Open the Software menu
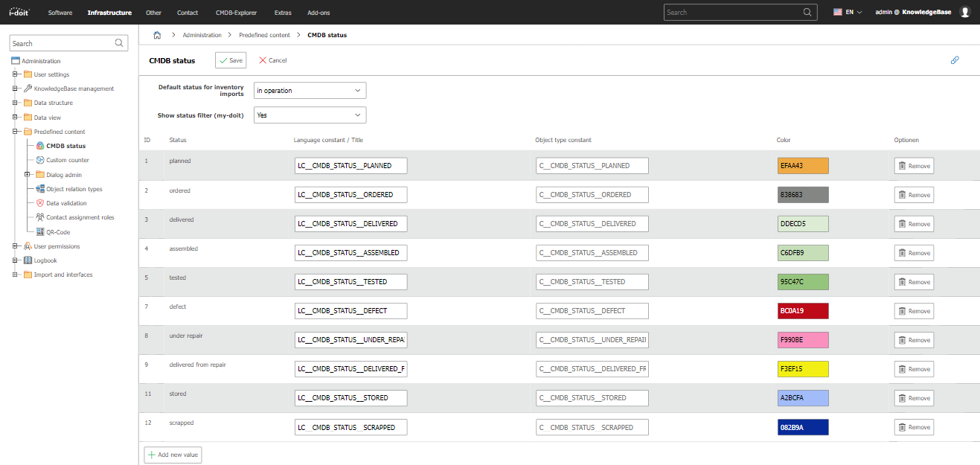This screenshot has height=465, width=980. (x=60, y=13)
